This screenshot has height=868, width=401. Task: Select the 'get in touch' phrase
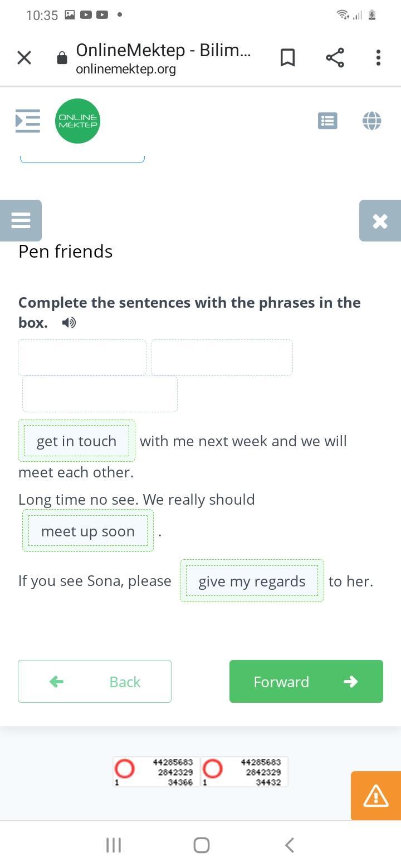click(77, 441)
